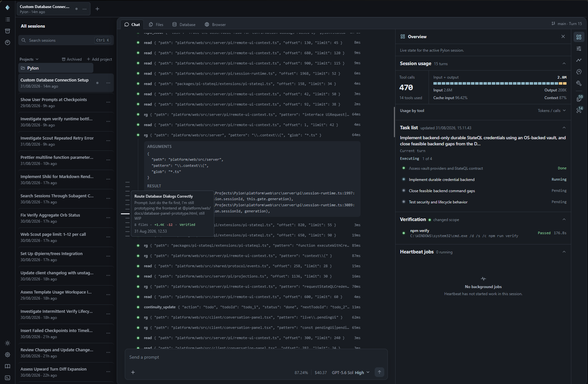
Task: Click the branch icon beside main · Turn 15
Action: [x=553, y=24]
